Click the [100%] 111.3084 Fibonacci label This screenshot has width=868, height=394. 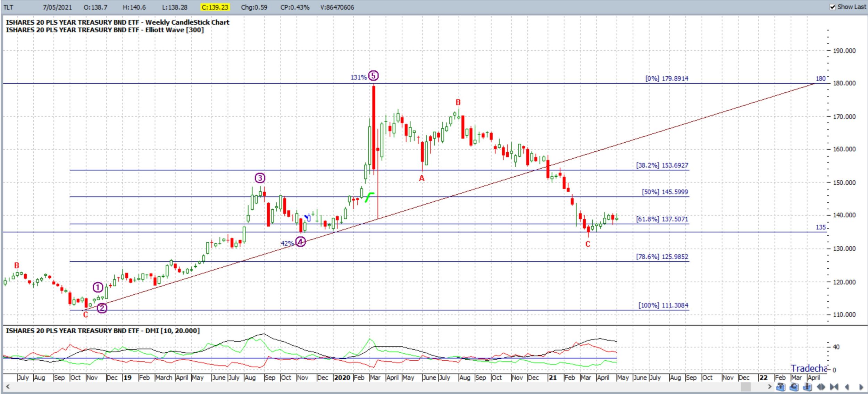[663, 305]
